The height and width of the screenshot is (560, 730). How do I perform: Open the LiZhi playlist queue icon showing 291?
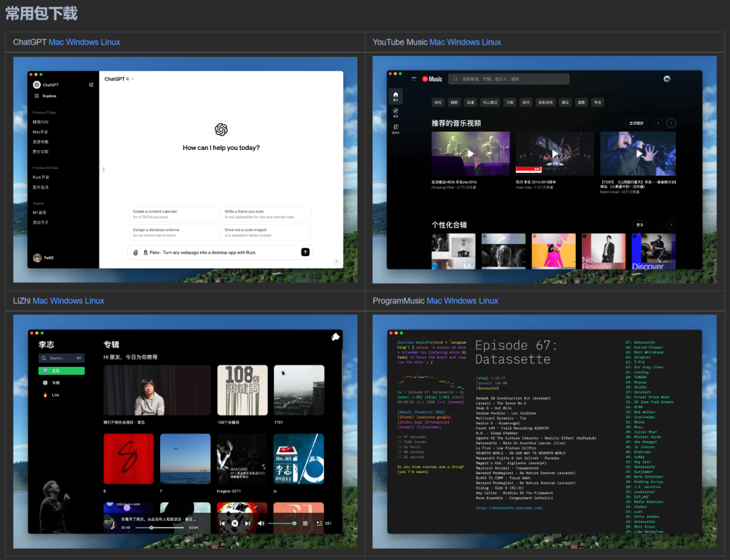[320, 523]
